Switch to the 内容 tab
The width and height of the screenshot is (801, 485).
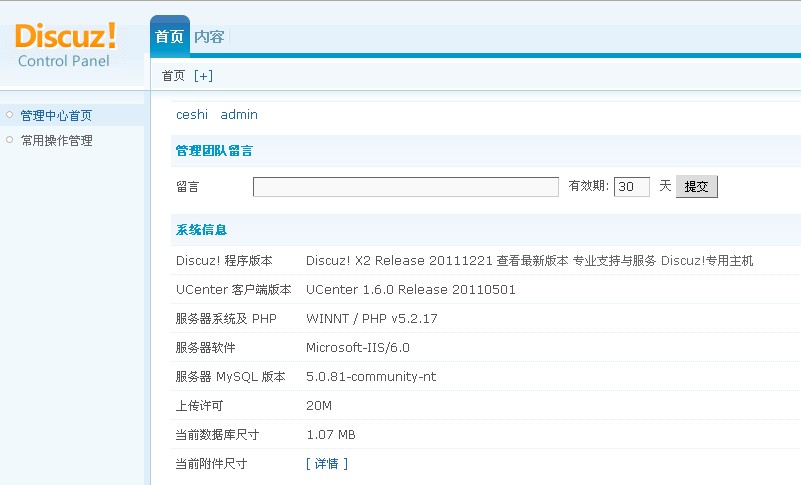(x=209, y=37)
